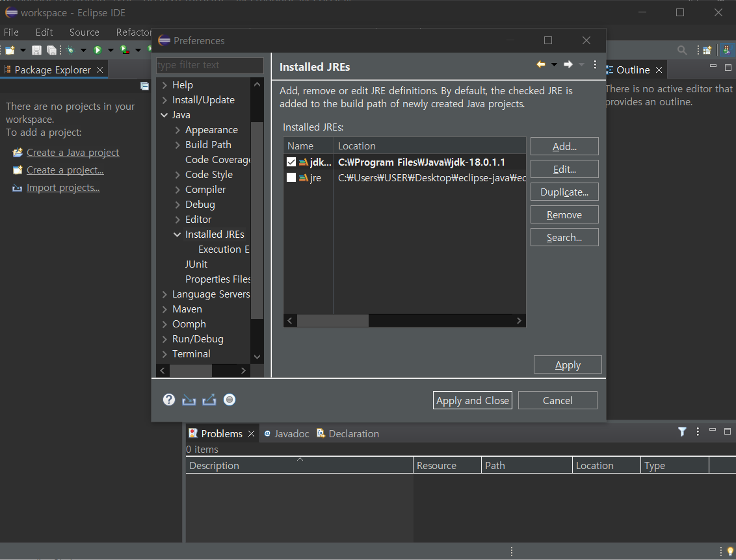736x560 pixels.
Task: Maximize the Problems view panel
Action: (728, 431)
